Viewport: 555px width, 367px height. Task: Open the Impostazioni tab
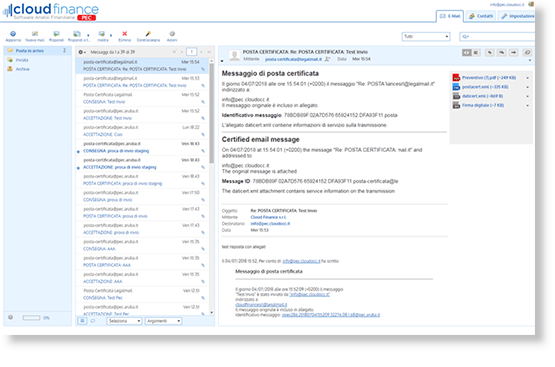pyautogui.click(x=517, y=16)
